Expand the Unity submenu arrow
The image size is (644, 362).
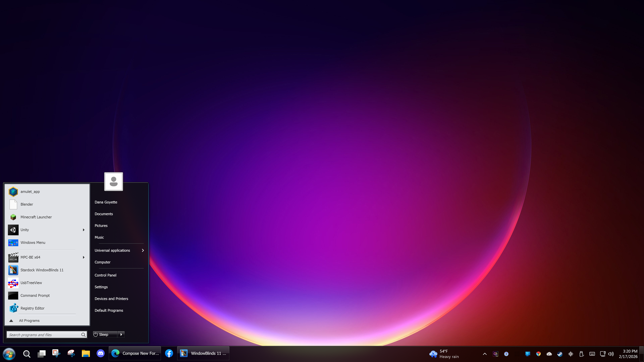click(x=84, y=230)
